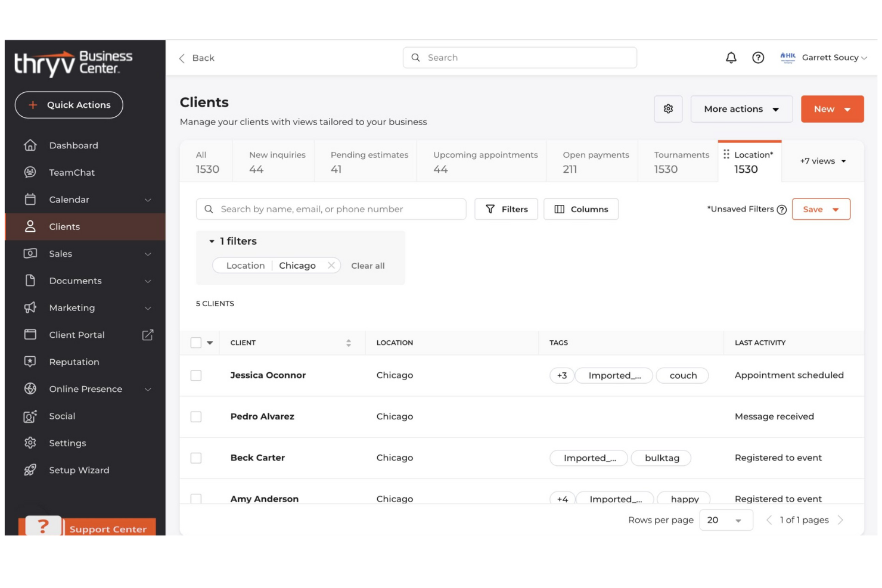Expand the Documents sidebar menu
This screenshot has width=882, height=588.
coord(148,281)
